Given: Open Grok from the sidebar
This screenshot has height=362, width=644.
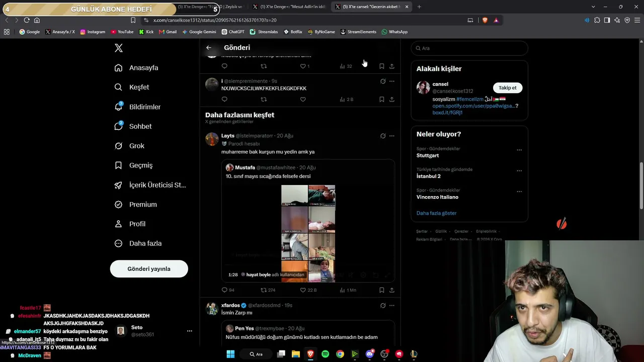Looking at the screenshot, I should (x=129, y=146).
